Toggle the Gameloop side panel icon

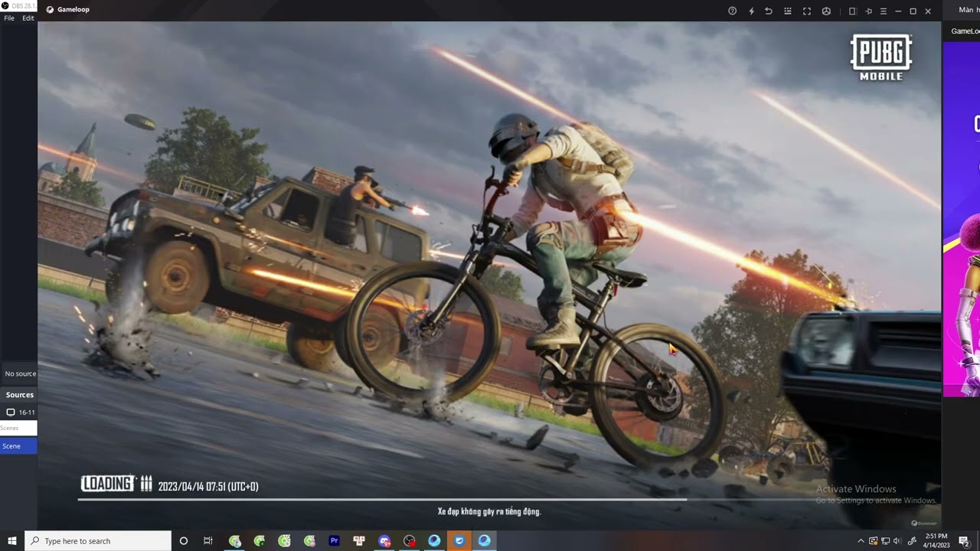852,11
